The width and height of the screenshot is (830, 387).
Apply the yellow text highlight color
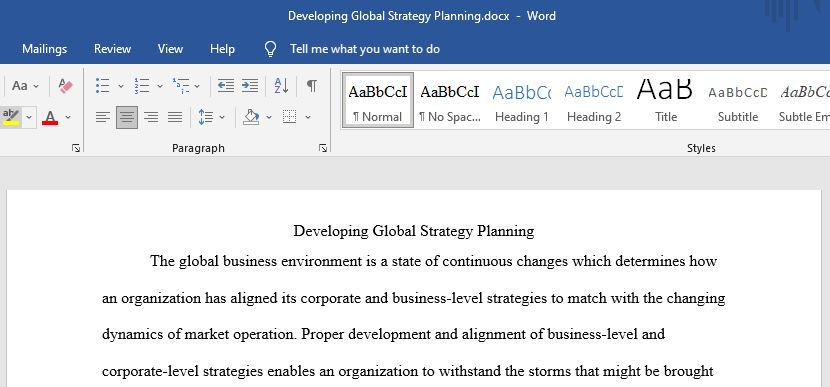[11, 116]
